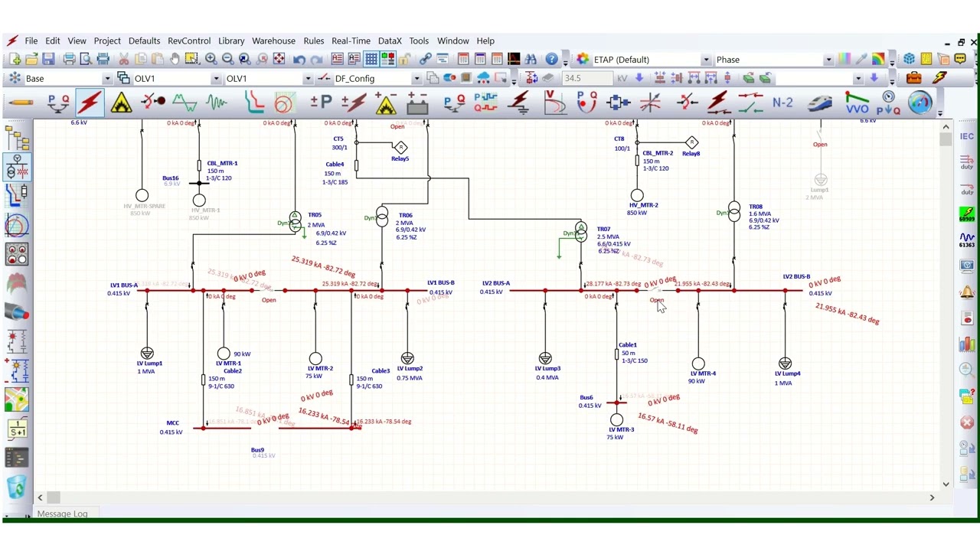Click the Message Log label
Image resolution: width=980 pixels, height=551 pixels.
62,514
